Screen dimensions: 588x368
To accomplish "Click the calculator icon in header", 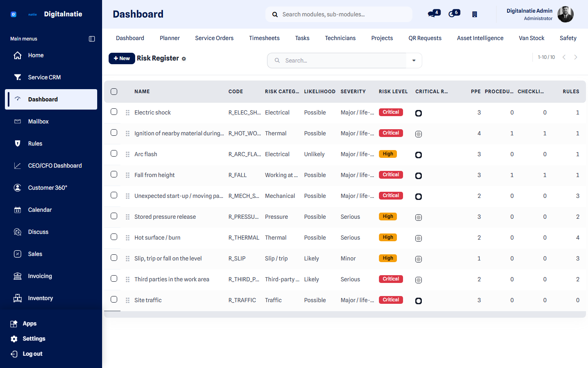I will (x=474, y=14).
